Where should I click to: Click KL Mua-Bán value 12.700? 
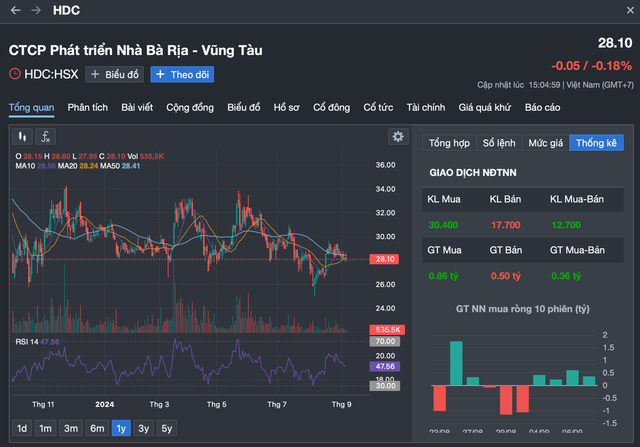tap(566, 225)
